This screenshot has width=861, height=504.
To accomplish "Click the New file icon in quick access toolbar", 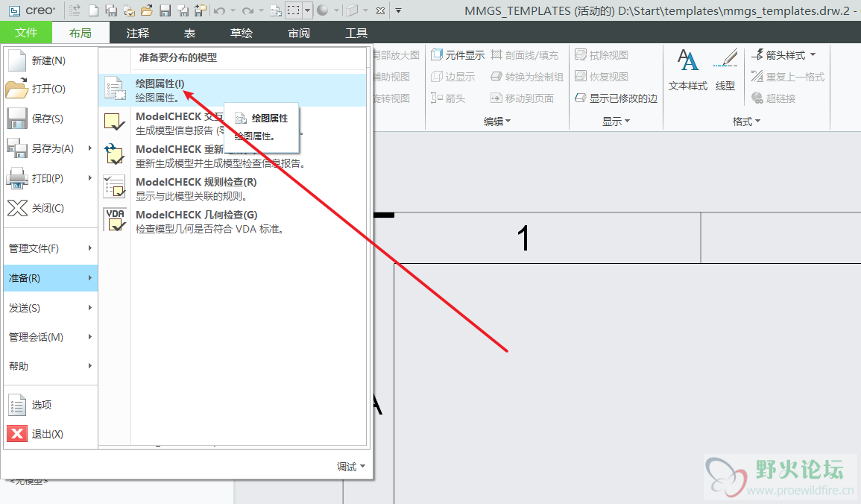I will [94, 10].
